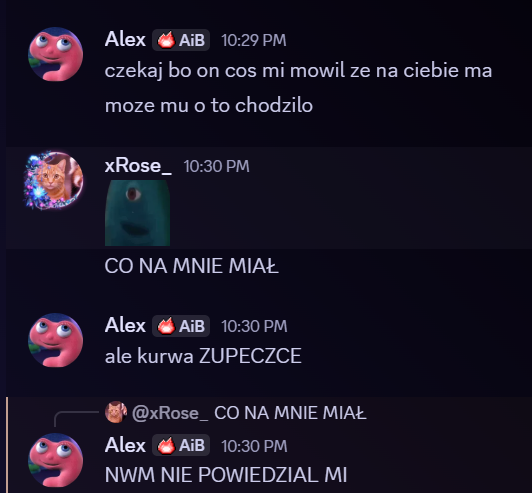Click the @xRose_ mention in the reply preview
Image resolution: width=532 pixels, height=493 pixels.
pos(170,413)
